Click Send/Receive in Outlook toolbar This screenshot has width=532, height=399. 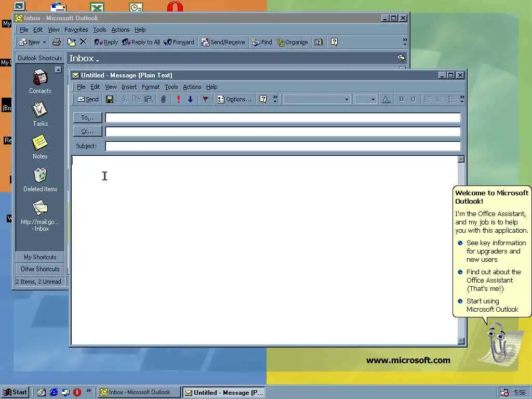click(223, 42)
